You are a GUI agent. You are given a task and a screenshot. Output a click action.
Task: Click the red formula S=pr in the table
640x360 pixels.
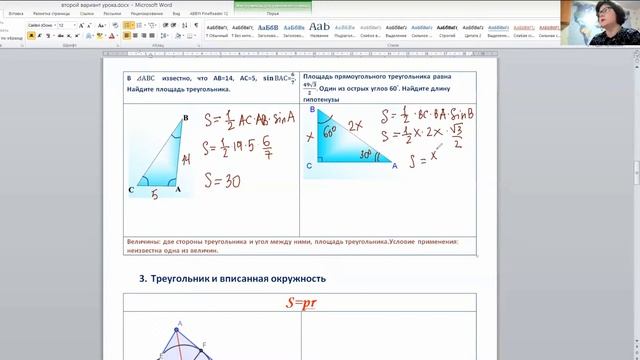tap(301, 303)
